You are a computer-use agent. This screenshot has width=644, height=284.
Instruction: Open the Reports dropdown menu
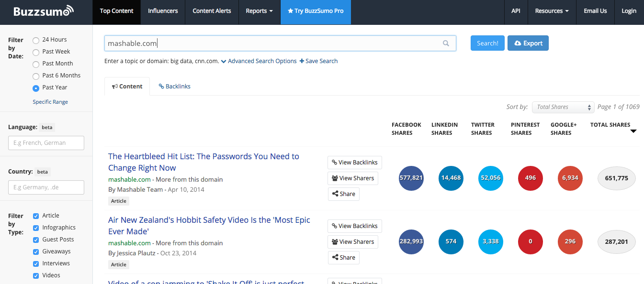(259, 11)
